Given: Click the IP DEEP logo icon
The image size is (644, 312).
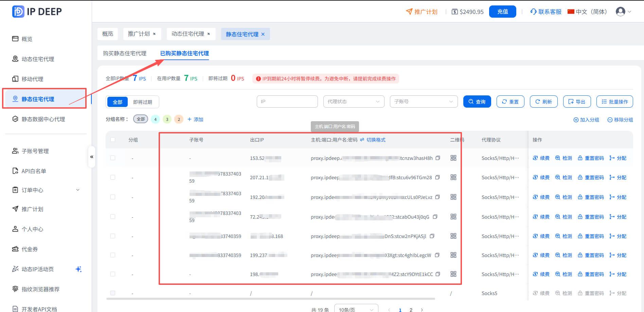Looking at the screenshot, I should click(x=18, y=12).
